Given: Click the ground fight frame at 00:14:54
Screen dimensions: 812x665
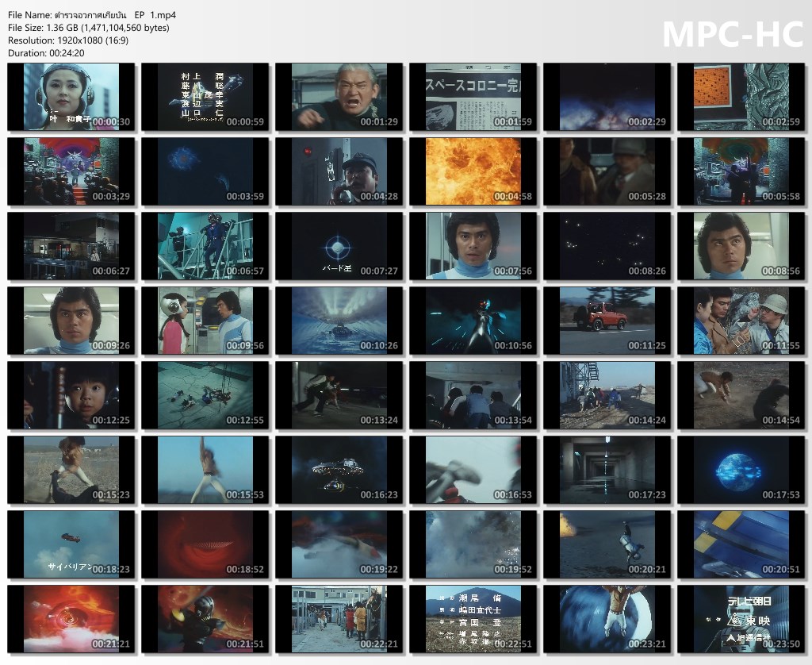Looking at the screenshot, I should (741, 395).
